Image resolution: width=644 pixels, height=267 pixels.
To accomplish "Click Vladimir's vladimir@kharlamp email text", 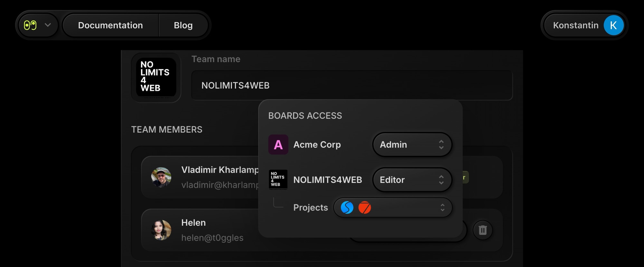I will [220, 185].
